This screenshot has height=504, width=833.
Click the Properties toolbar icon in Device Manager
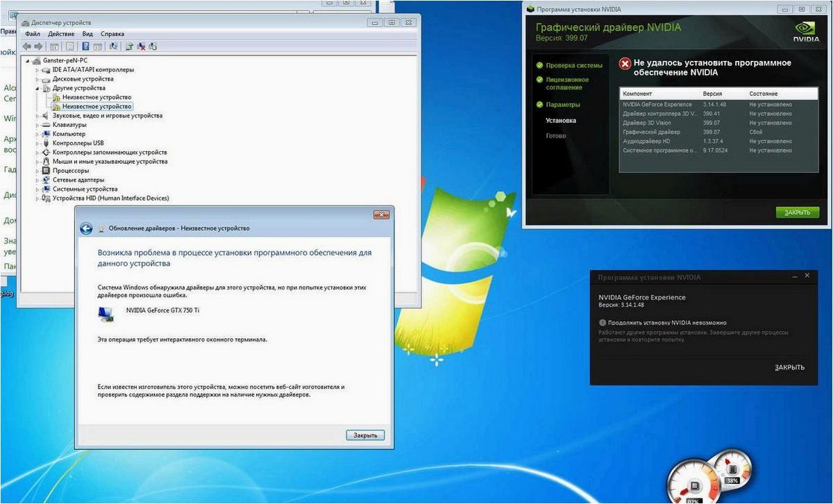coord(70,47)
